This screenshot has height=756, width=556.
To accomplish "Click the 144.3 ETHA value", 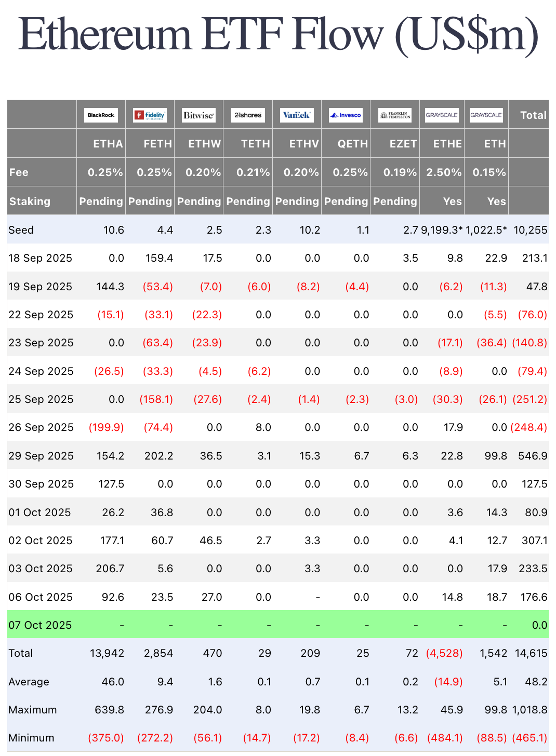I will tap(110, 287).
